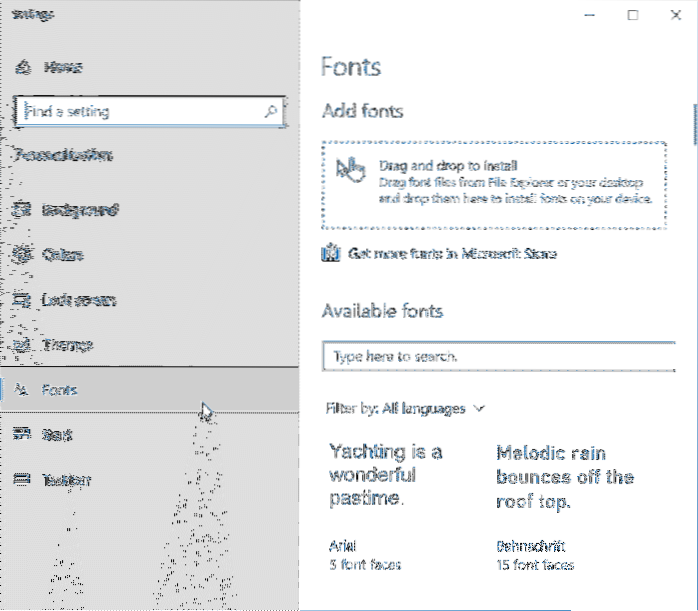The height and width of the screenshot is (611, 698).
Task: Click the Home icon in the sidebar
Action: pos(22,67)
